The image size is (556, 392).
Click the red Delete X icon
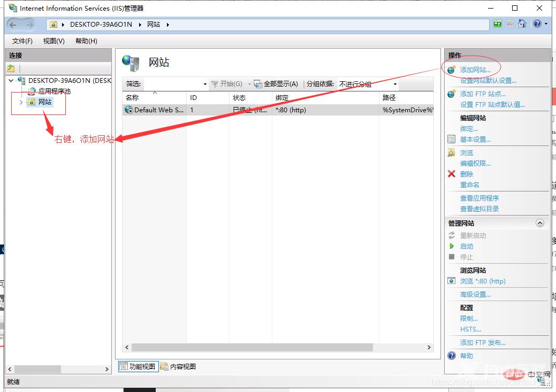(452, 174)
